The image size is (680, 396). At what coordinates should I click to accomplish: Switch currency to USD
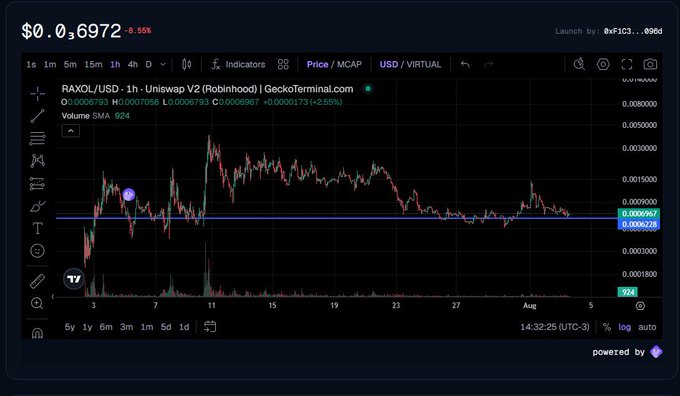tap(389, 65)
